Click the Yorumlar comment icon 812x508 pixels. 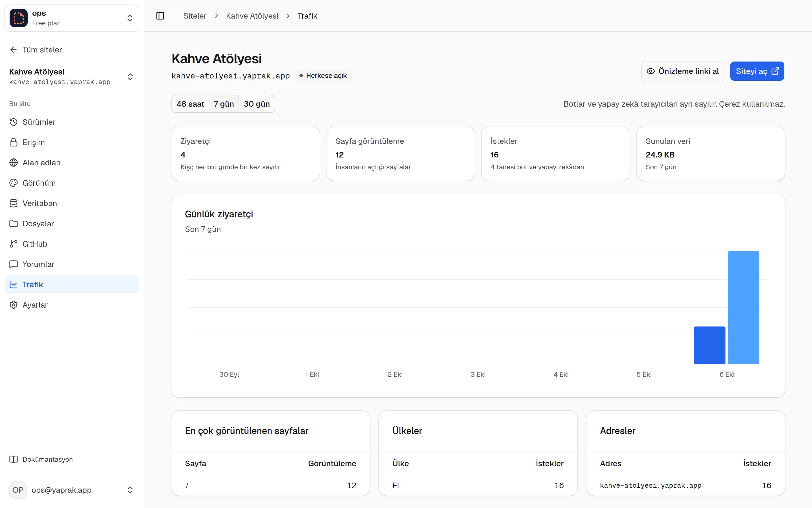pos(14,264)
